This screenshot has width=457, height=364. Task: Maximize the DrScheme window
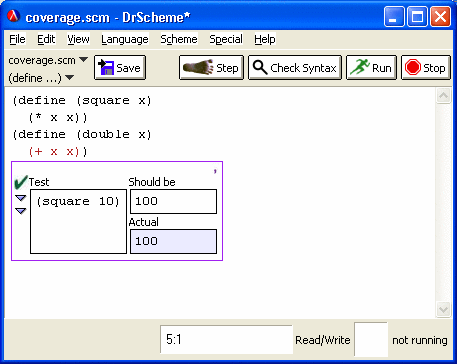[x=417, y=17]
